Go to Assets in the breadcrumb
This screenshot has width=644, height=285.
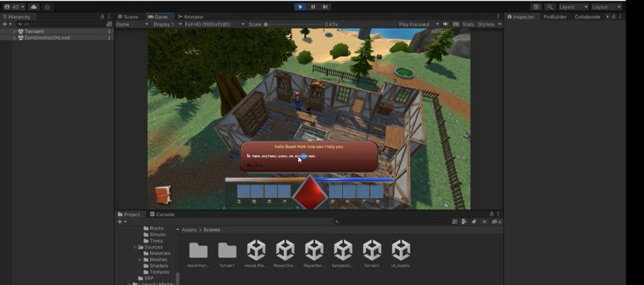click(189, 230)
